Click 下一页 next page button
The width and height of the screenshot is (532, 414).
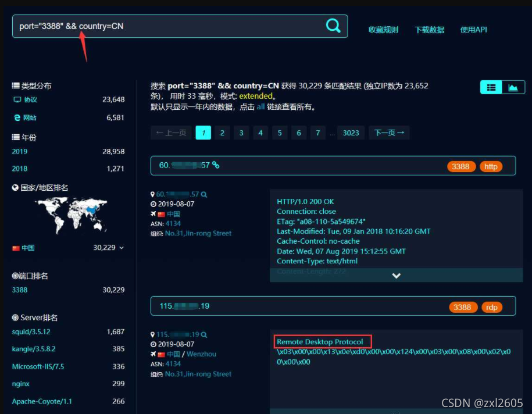click(389, 133)
